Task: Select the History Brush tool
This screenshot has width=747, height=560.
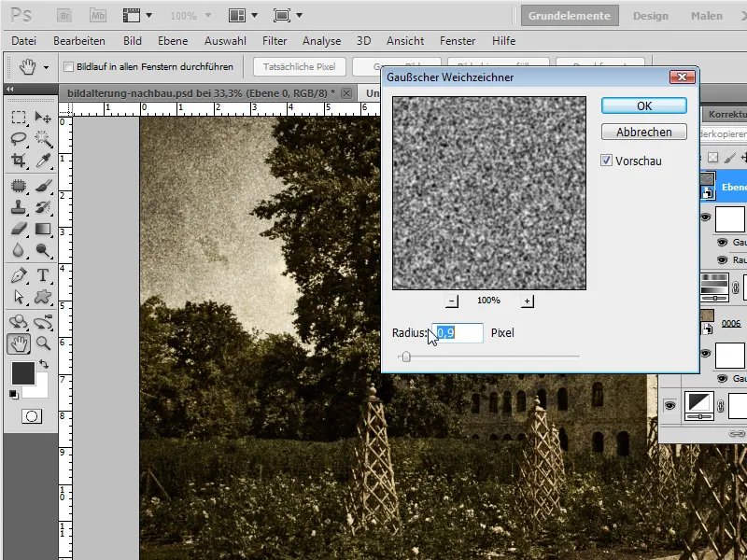Action: click(43, 207)
